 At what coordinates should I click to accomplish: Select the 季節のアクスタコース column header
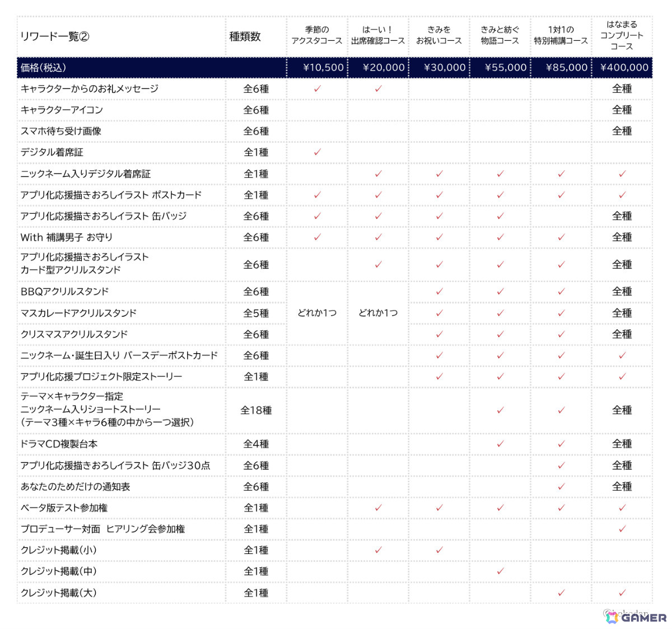[x=317, y=35]
